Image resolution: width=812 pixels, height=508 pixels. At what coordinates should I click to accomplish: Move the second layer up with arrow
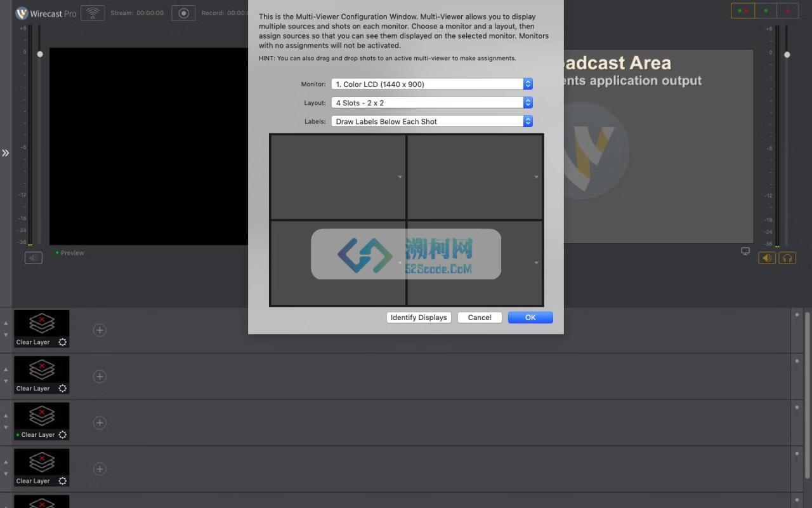point(6,370)
